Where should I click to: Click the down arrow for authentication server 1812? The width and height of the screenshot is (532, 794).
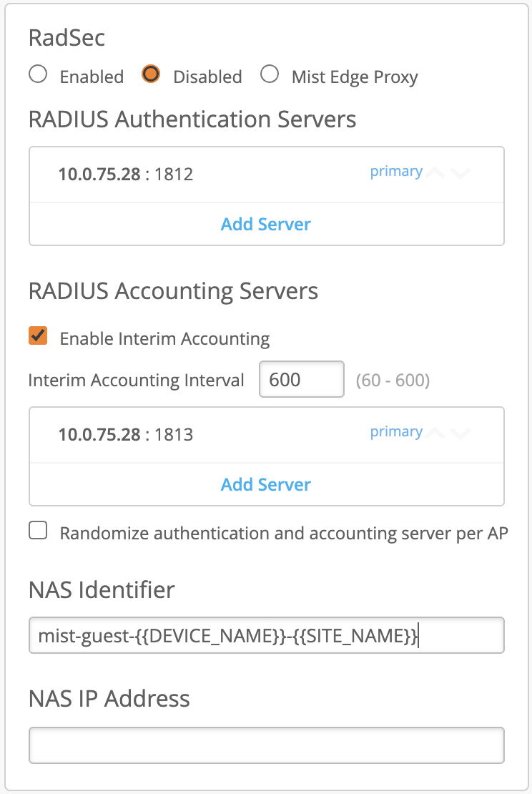tap(461, 173)
